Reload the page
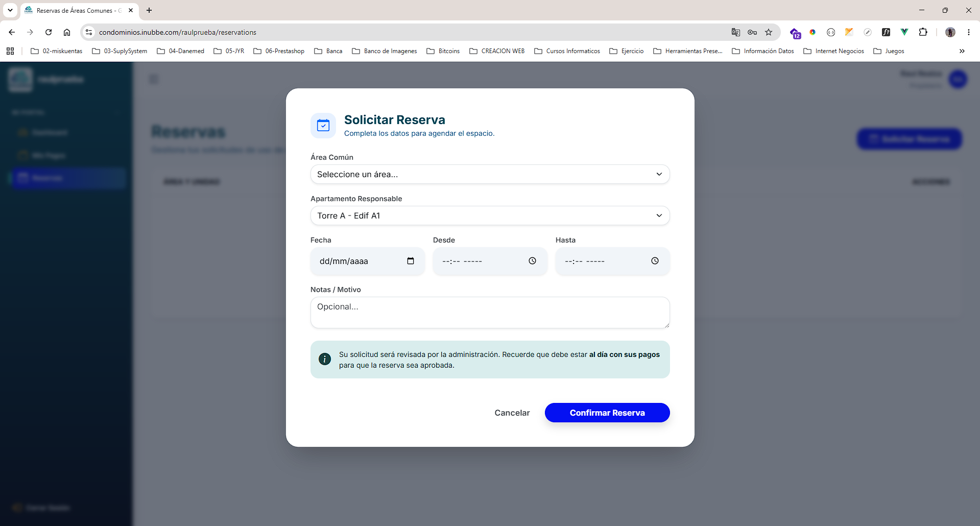The height and width of the screenshot is (526, 980). pos(49,32)
